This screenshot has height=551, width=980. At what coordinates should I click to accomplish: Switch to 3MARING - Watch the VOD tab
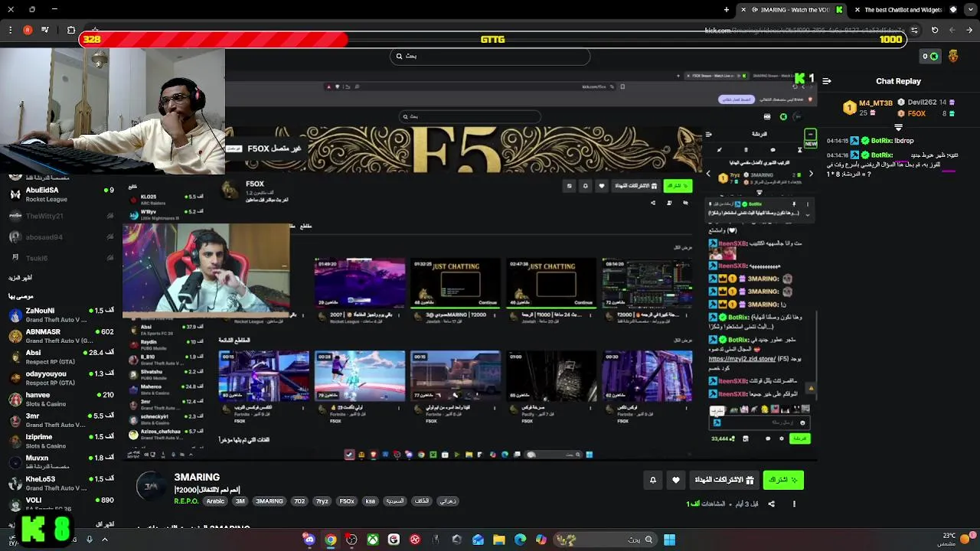[x=795, y=10]
